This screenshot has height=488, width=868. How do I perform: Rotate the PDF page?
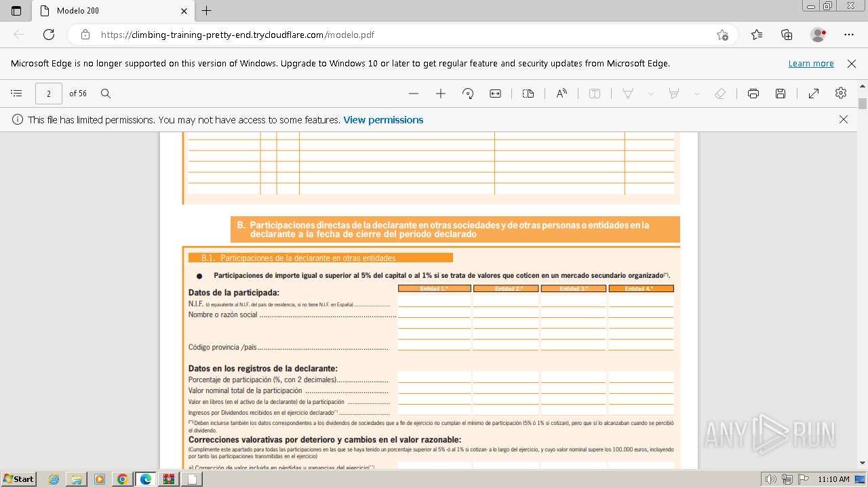click(468, 94)
